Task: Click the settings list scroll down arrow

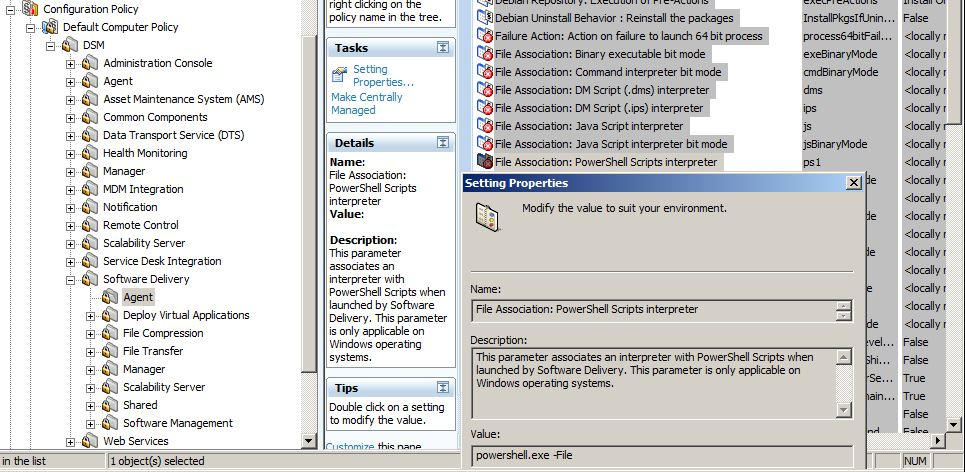Action: click(x=953, y=424)
